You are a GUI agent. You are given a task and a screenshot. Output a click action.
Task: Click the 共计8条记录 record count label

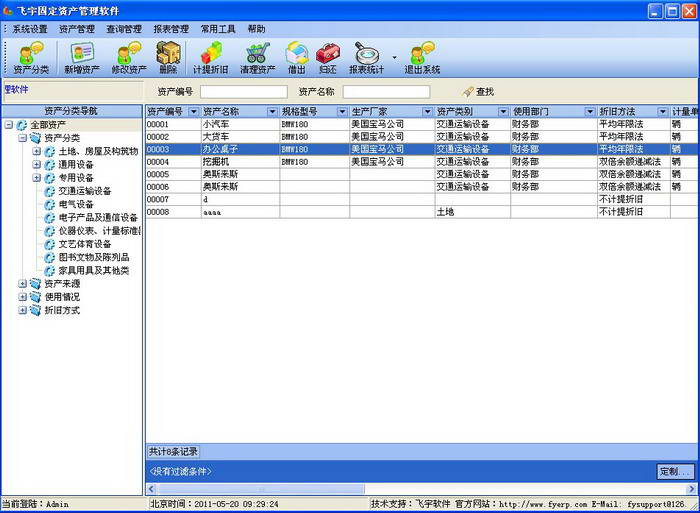(x=173, y=452)
